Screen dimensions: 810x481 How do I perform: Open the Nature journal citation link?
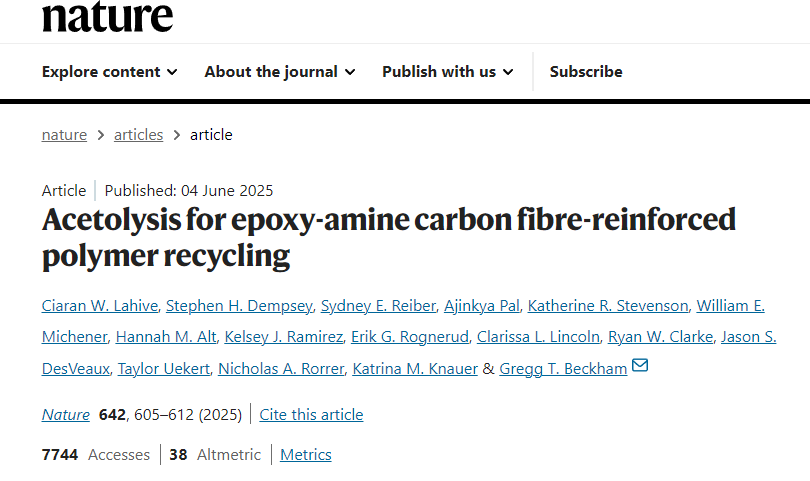66,415
